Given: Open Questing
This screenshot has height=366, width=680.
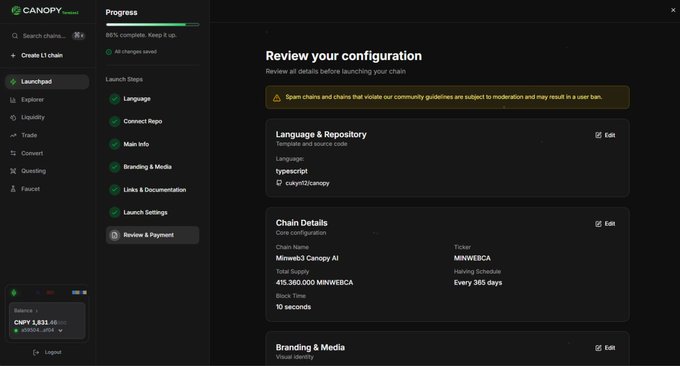Looking at the screenshot, I should tap(33, 171).
